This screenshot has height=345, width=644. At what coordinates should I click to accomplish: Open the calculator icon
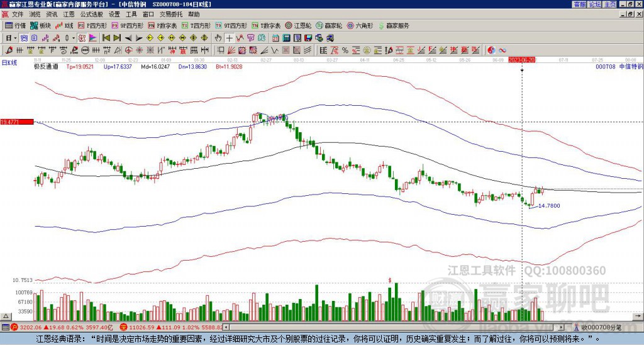click(286, 38)
